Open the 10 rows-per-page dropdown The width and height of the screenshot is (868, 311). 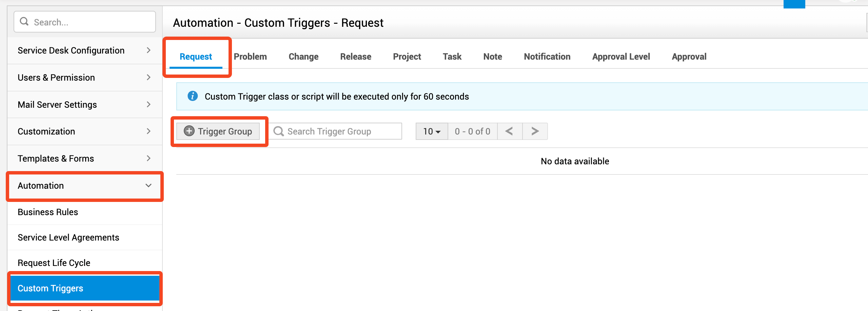coord(432,131)
